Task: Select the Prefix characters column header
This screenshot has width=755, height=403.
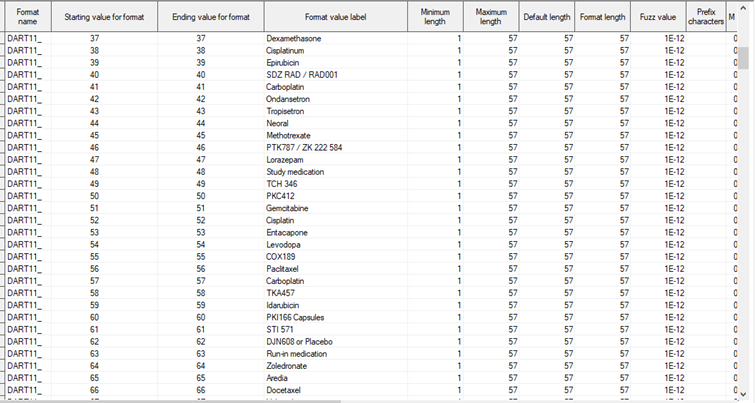Action: coord(706,16)
